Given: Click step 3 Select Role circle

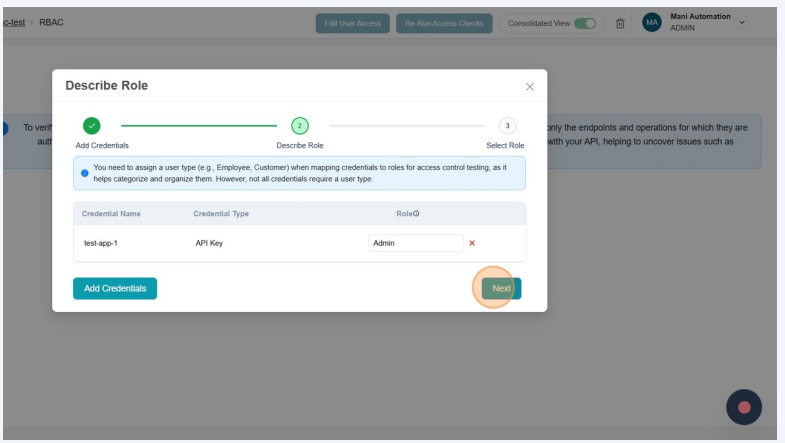Looking at the screenshot, I should tap(508, 125).
